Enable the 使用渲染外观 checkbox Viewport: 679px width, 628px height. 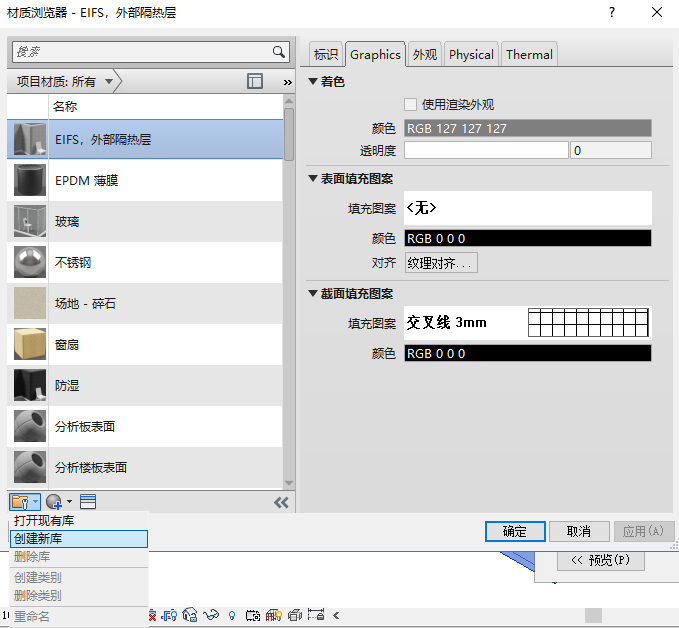pyautogui.click(x=410, y=104)
